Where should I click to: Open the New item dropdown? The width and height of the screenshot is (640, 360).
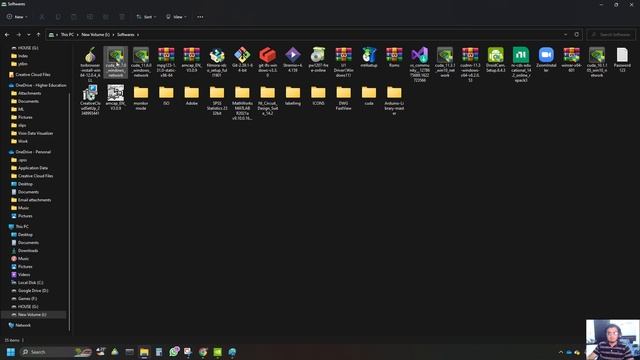[17, 17]
